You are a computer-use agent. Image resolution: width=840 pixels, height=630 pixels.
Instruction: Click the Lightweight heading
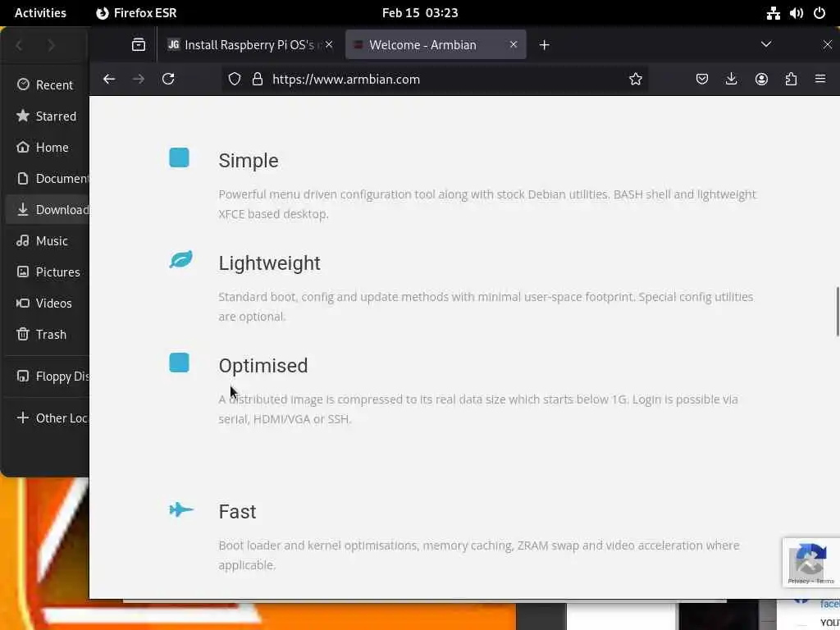[269, 263]
